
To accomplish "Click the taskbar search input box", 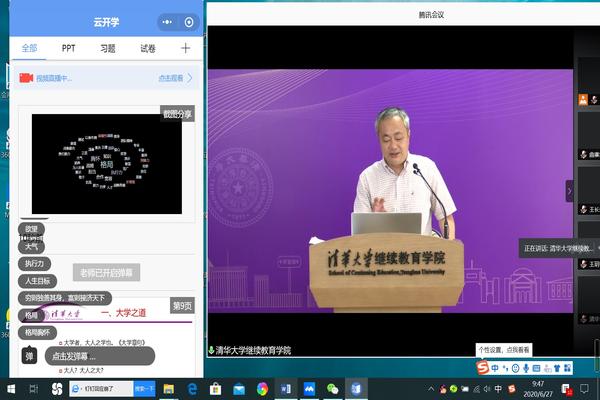I will click(101, 389).
